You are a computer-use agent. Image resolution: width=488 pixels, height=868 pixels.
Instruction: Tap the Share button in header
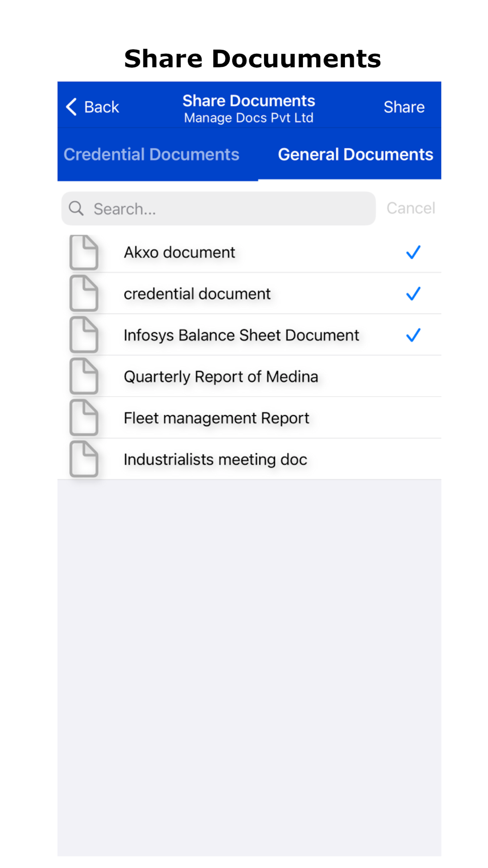click(404, 107)
